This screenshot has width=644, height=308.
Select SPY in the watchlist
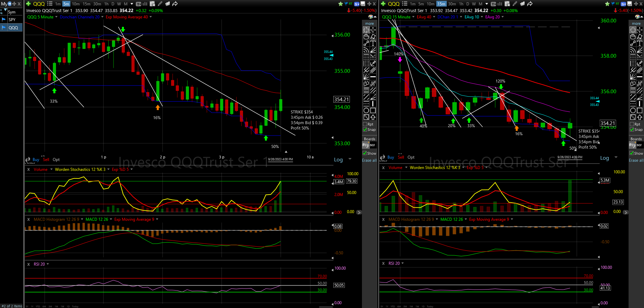click(x=12, y=19)
